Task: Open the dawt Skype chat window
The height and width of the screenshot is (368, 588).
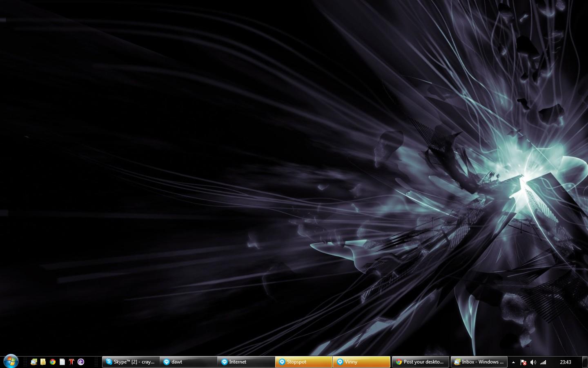Action: pos(188,362)
